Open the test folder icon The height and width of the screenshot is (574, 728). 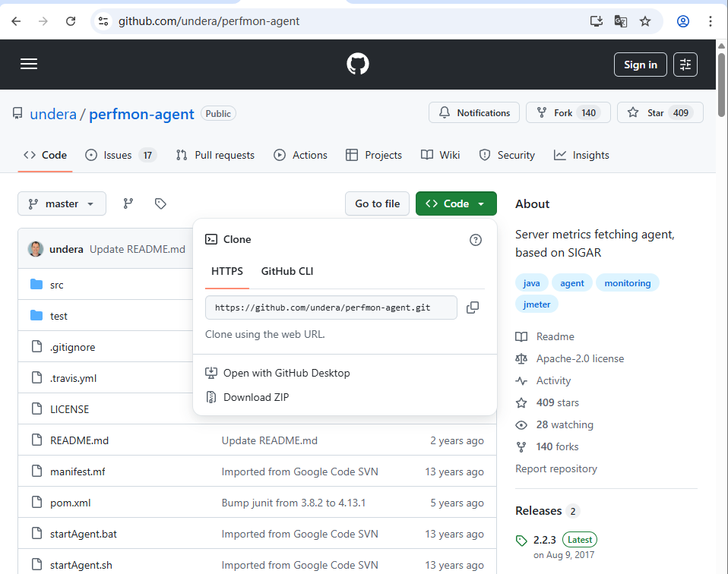(x=36, y=316)
